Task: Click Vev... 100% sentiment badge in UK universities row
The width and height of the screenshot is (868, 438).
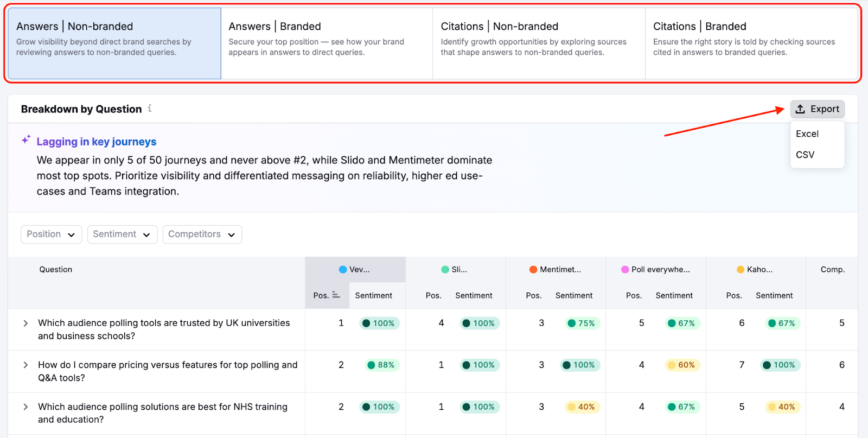Action: (x=379, y=323)
